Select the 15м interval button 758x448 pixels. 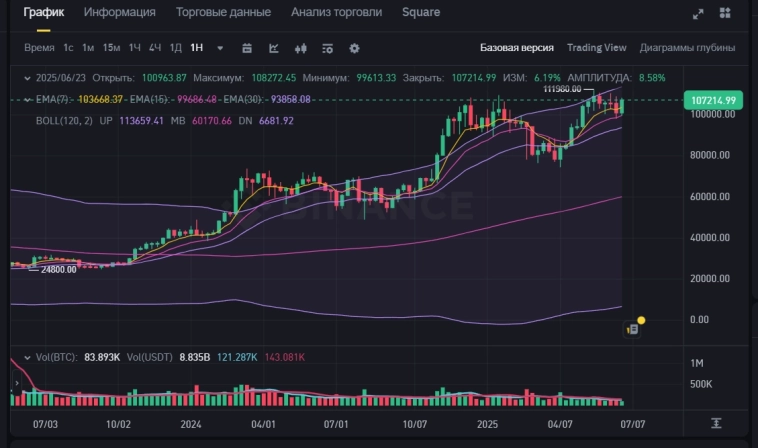click(111, 48)
